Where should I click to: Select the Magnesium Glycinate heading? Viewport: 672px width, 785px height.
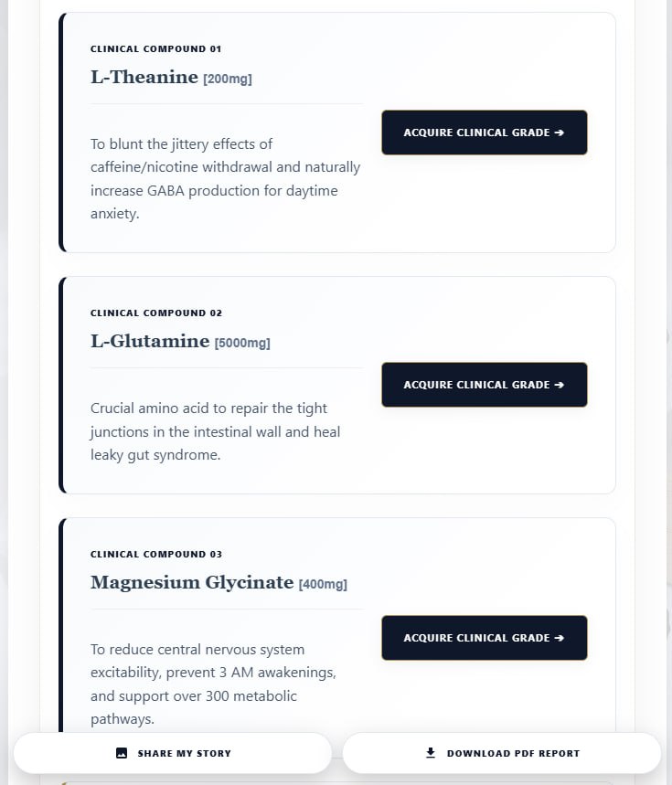192,583
